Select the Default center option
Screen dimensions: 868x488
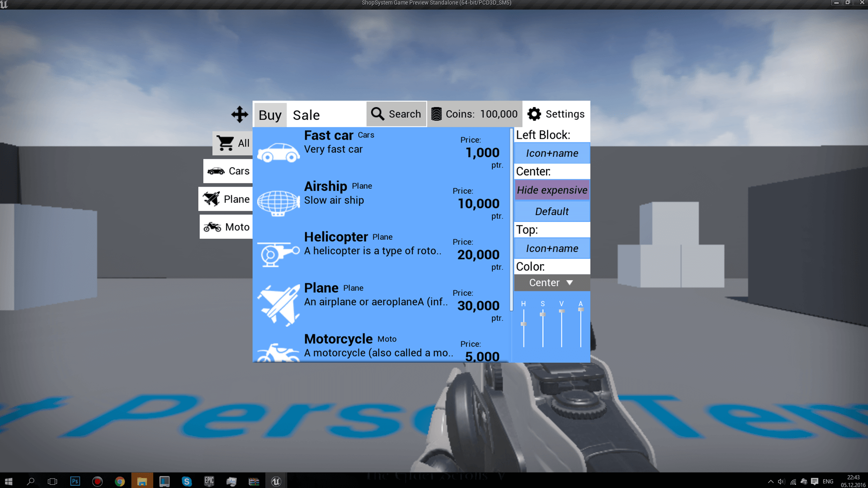552,211
